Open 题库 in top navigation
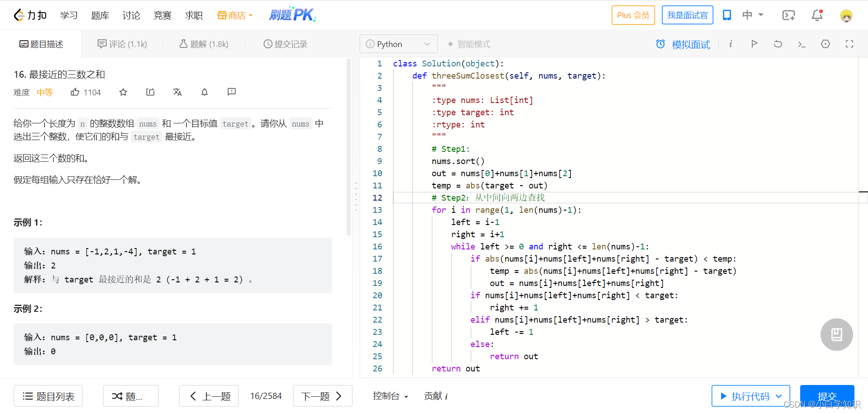Screen dimensions: 868x413 pyautogui.click(x=100, y=15)
